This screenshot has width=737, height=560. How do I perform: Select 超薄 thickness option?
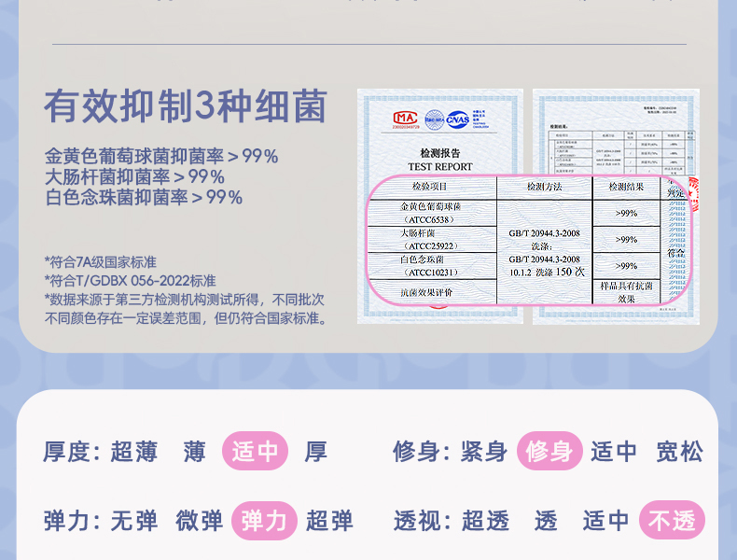(x=134, y=452)
